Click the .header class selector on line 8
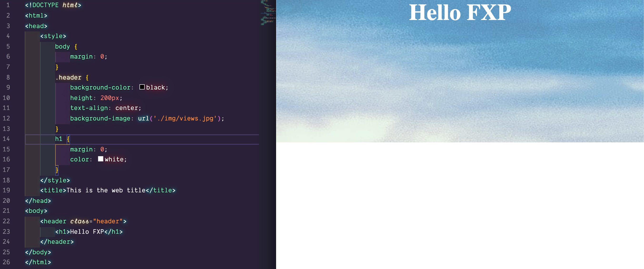This screenshot has height=269, width=644. click(69, 77)
